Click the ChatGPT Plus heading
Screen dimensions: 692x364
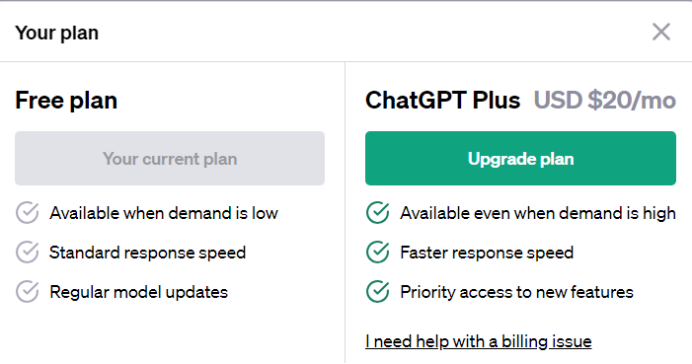point(443,100)
